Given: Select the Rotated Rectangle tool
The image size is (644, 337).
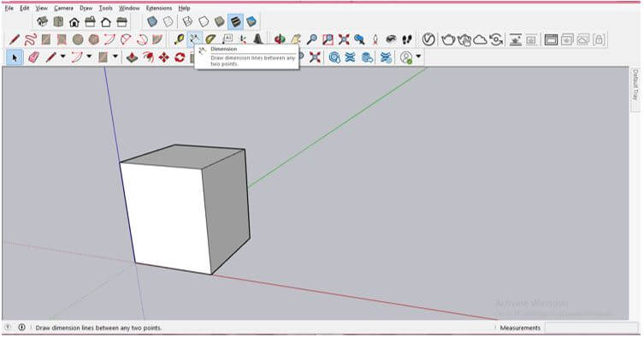Looking at the screenshot, I should click(62, 39).
